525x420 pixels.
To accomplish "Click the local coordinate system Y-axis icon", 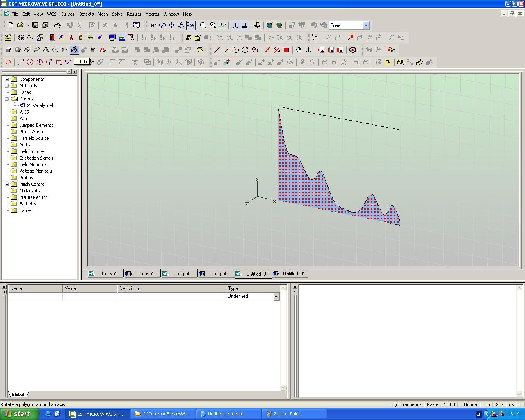I will [x=315, y=38].
